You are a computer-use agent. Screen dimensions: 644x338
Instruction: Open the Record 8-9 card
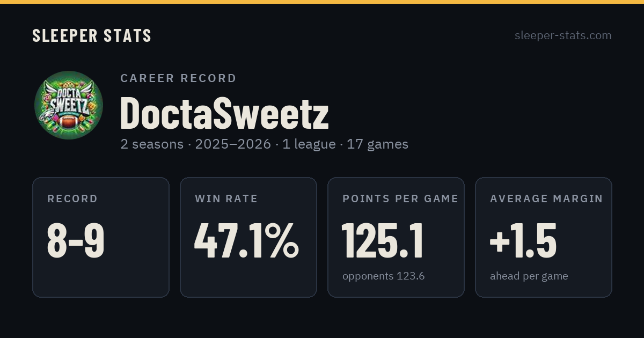coord(101,237)
